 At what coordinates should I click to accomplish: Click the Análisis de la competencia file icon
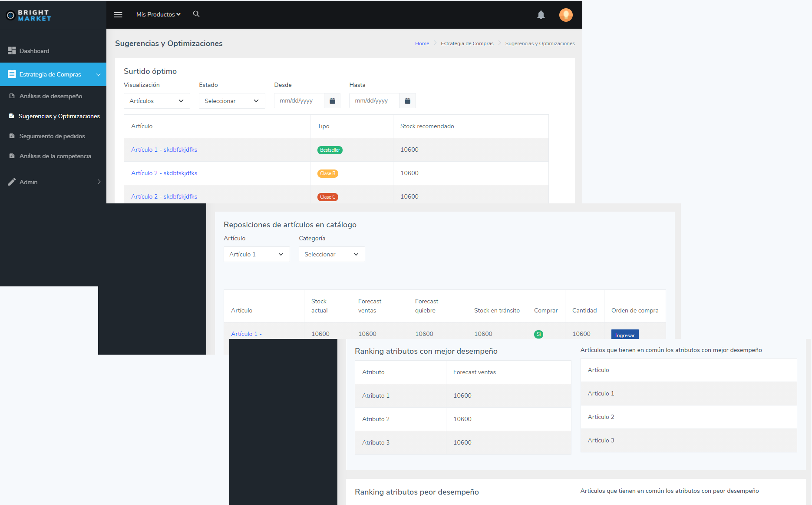point(12,156)
